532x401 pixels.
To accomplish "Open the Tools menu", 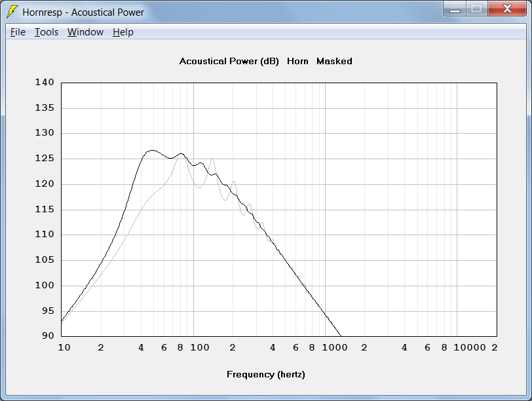I will tap(47, 32).
